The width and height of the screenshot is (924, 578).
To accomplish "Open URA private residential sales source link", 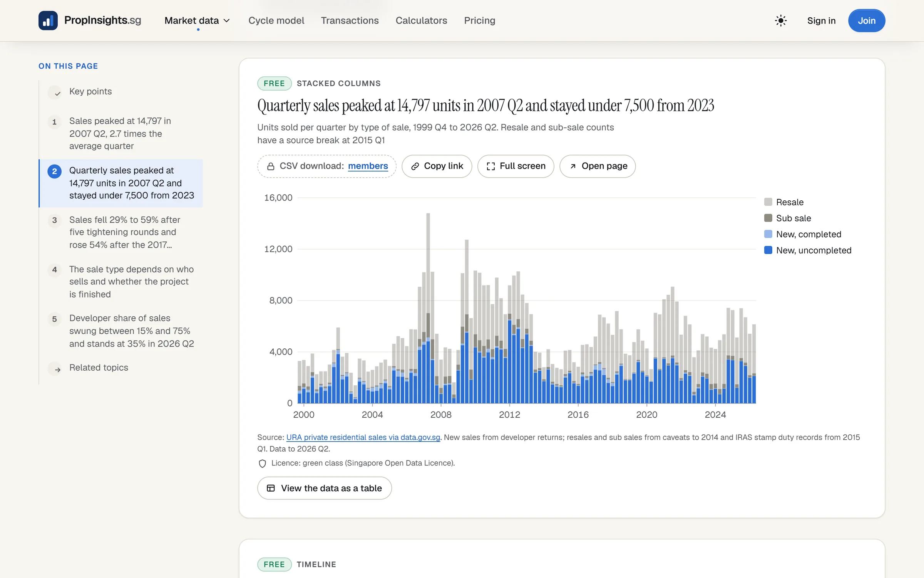I will pyautogui.click(x=363, y=437).
